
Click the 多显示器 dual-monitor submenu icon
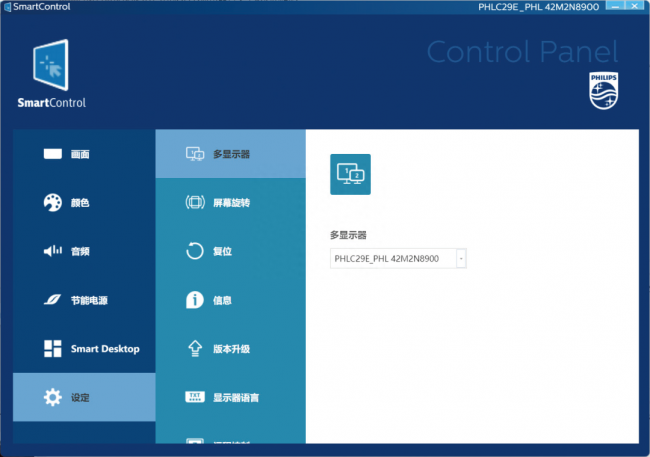(195, 154)
